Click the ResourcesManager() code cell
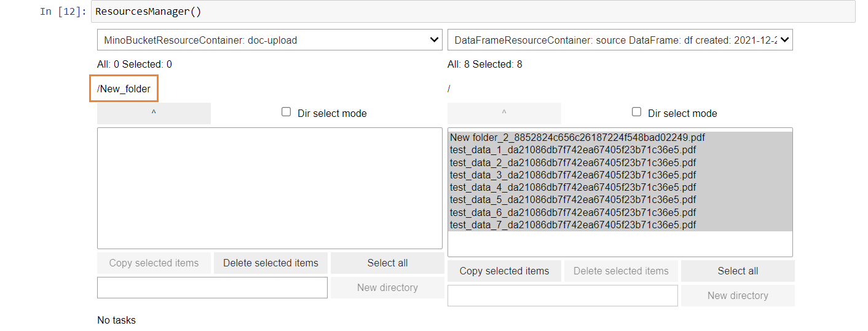The height and width of the screenshot is (331, 868). pyautogui.click(x=473, y=12)
